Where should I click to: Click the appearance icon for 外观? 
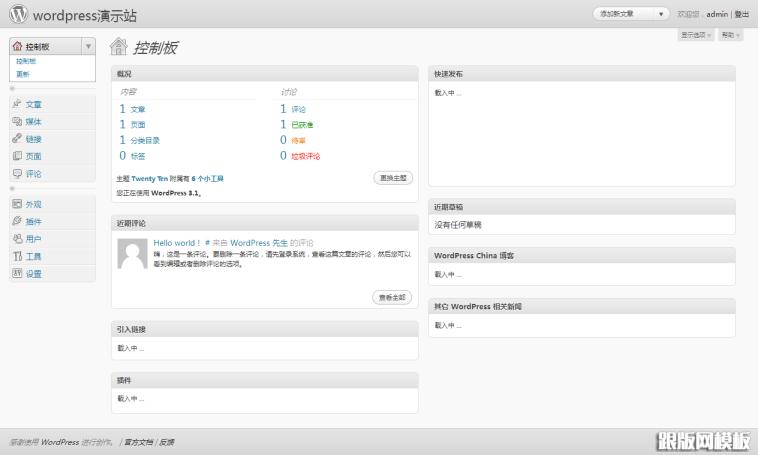pyautogui.click(x=17, y=204)
